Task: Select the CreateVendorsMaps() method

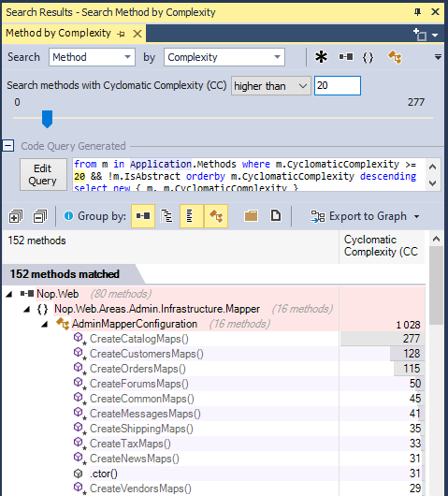Action: coord(140,489)
